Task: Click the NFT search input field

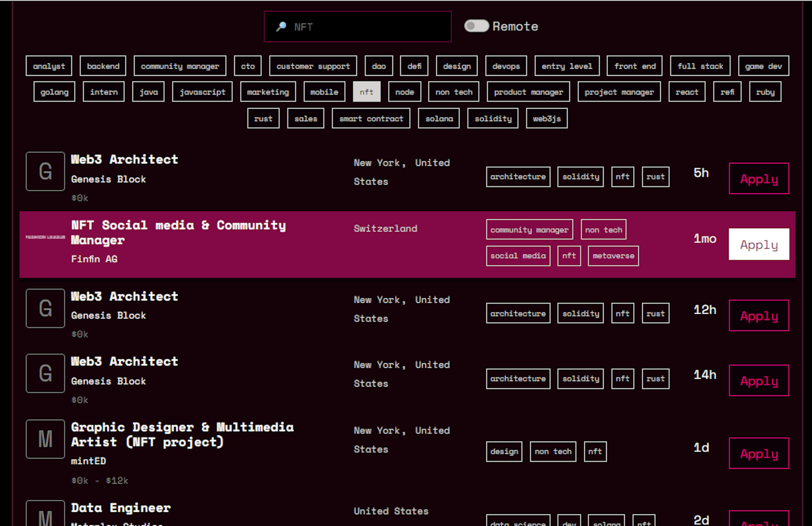Action: pos(358,27)
